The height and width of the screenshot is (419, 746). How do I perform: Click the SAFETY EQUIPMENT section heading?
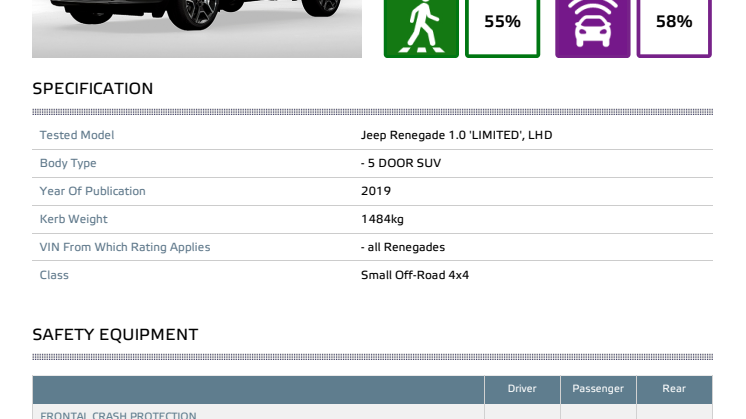click(115, 334)
